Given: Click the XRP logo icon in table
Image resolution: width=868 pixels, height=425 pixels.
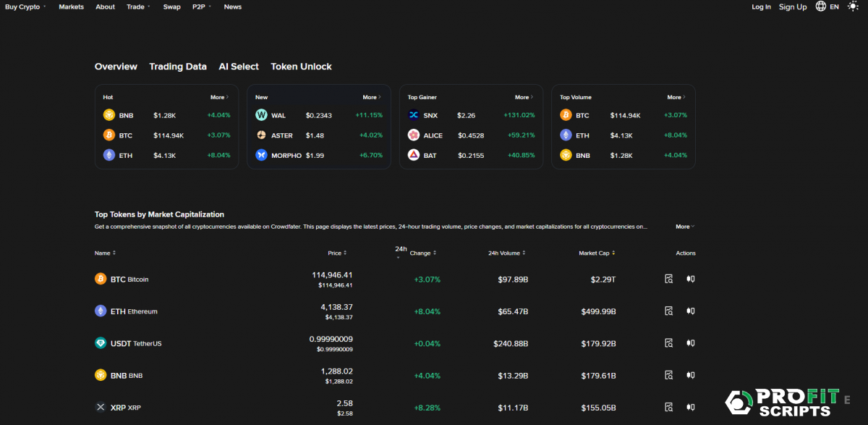Looking at the screenshot, I should point(101,408).
